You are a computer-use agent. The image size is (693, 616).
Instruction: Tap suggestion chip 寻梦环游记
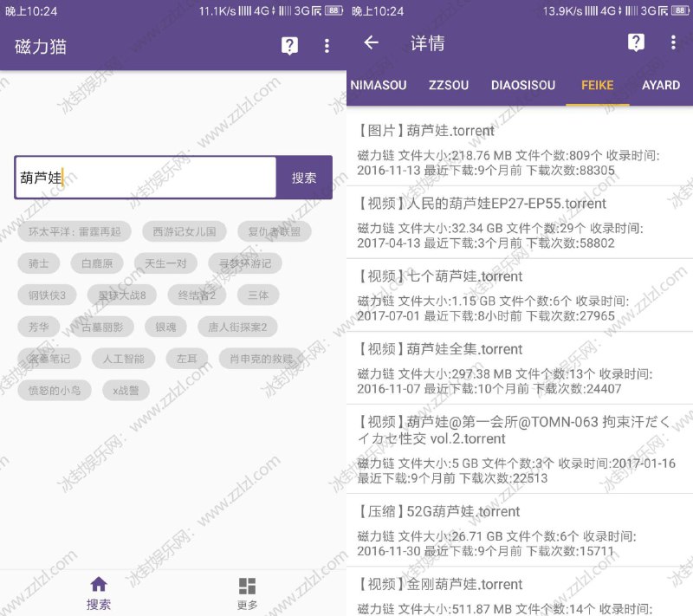click(245, 263)
